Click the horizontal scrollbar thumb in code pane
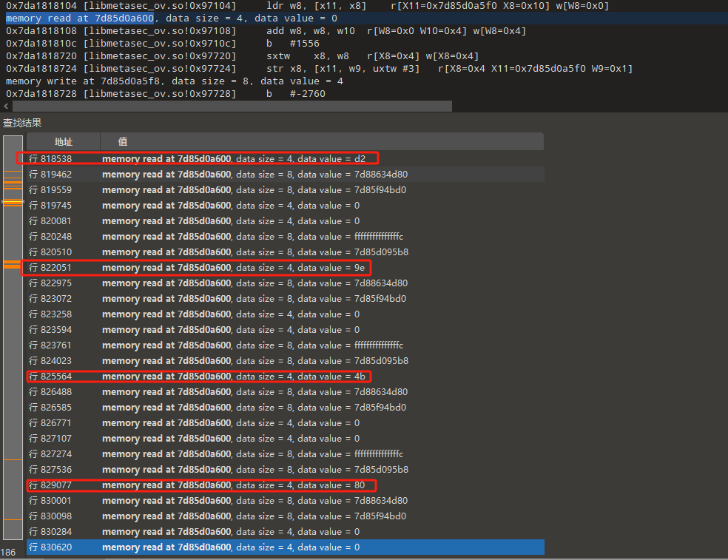This screenshot has height=560, width=728. [x=231, y=107]
